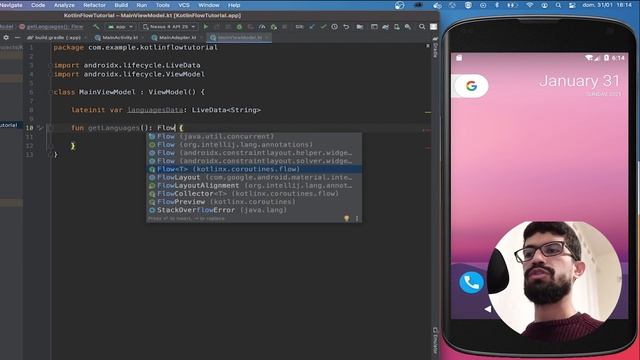Open the Tools menu
640x360 pixels.
click(x=162, y=5)
